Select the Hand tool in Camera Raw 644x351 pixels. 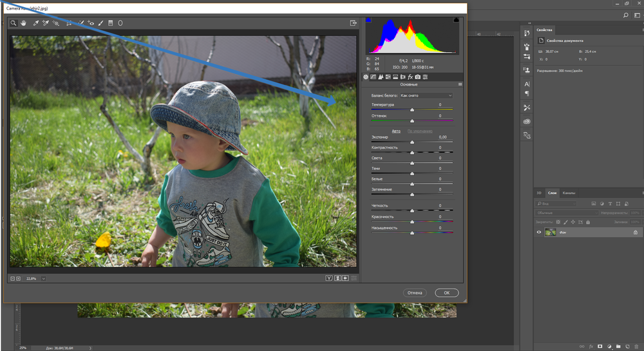point(24,23)
